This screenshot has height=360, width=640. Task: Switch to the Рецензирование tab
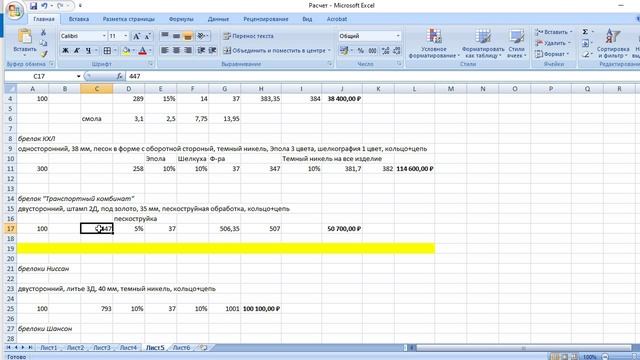coord(266,19)
